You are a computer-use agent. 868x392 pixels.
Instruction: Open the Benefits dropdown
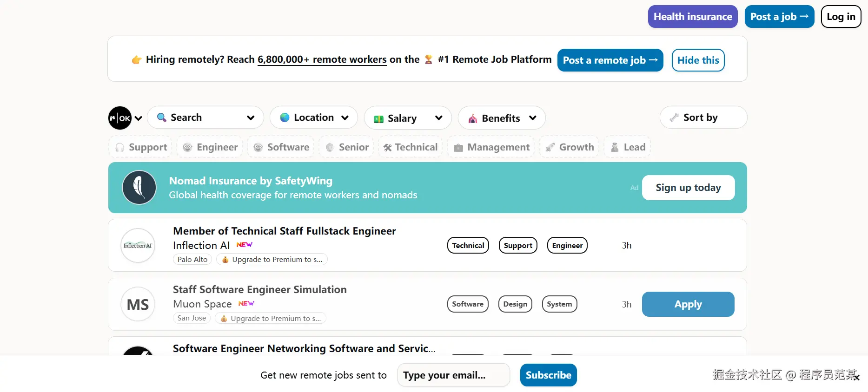[x=502, y=118]
